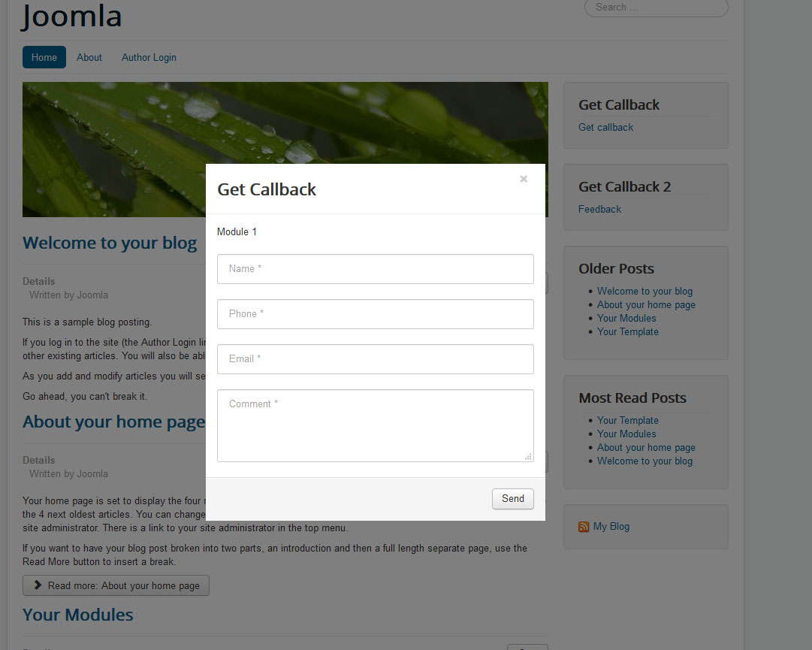Open Your Modules article title

77,615
